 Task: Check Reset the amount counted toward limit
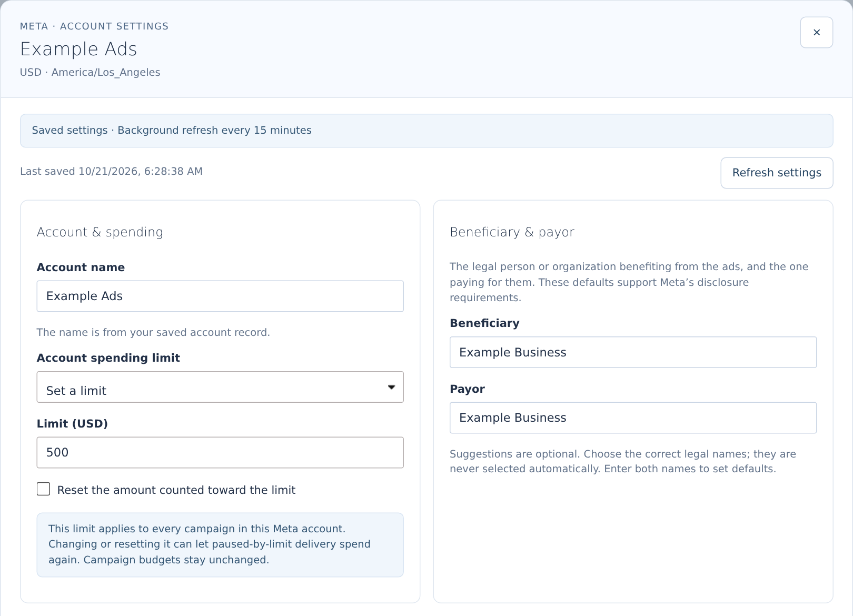[x=44, y=489]
